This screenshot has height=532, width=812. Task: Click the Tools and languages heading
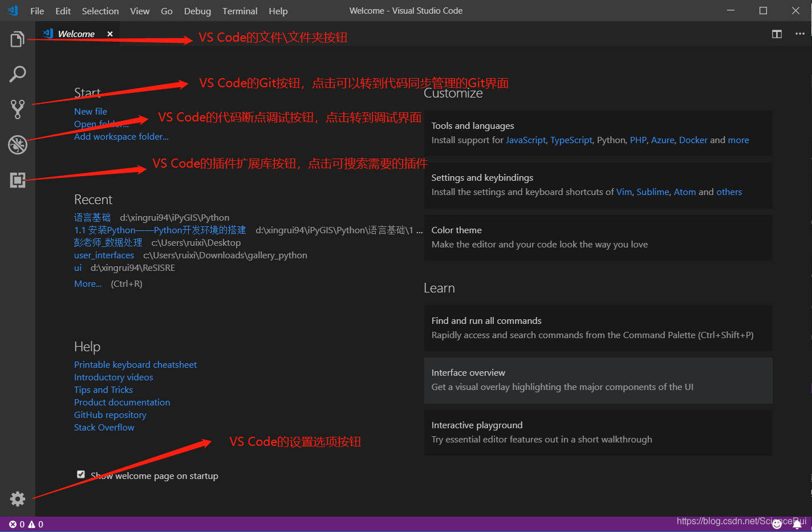click(473, 125)
